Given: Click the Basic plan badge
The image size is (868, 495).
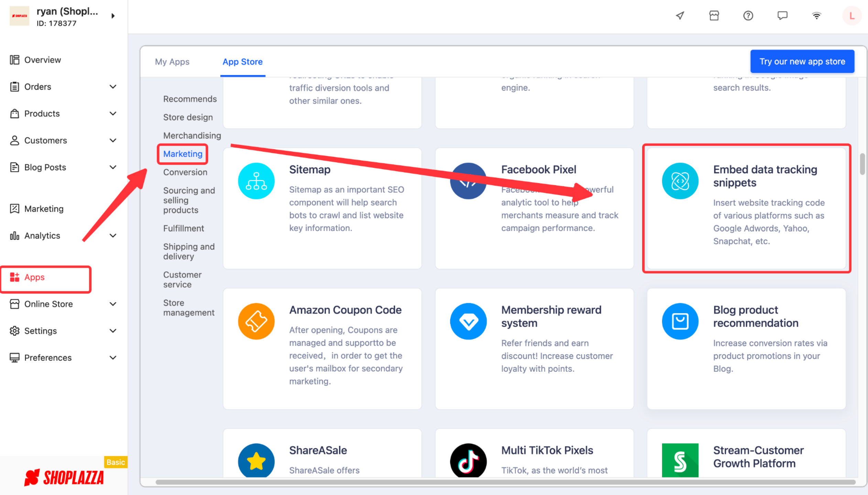Looking at the screenshot, I should [x=115, y=462].
